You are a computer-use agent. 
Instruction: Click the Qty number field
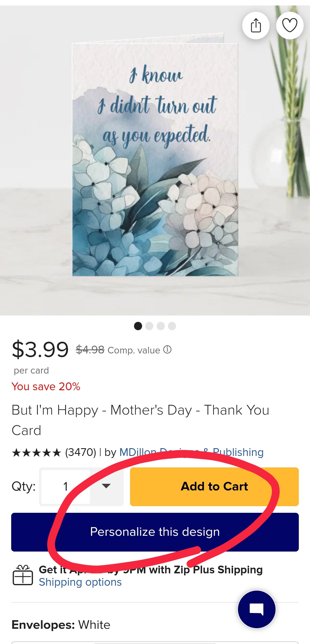point(66,487)
